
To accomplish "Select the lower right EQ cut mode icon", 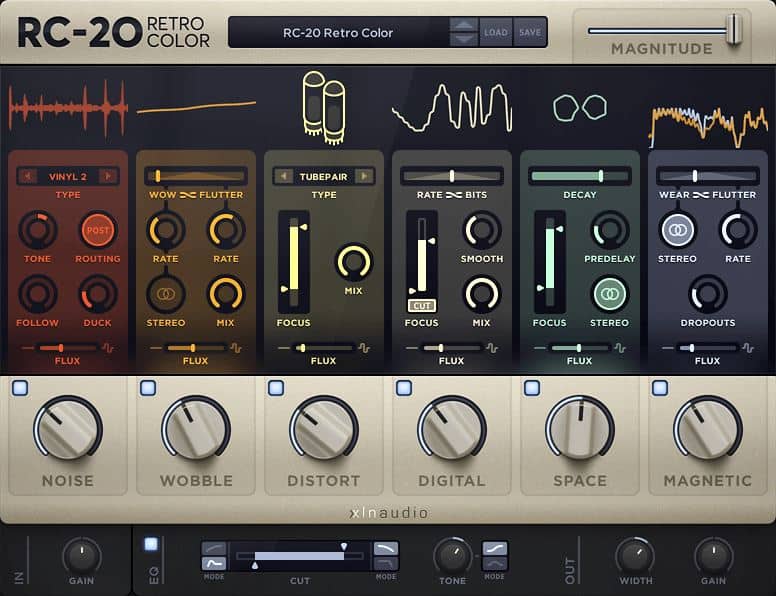I will point(386,563).
